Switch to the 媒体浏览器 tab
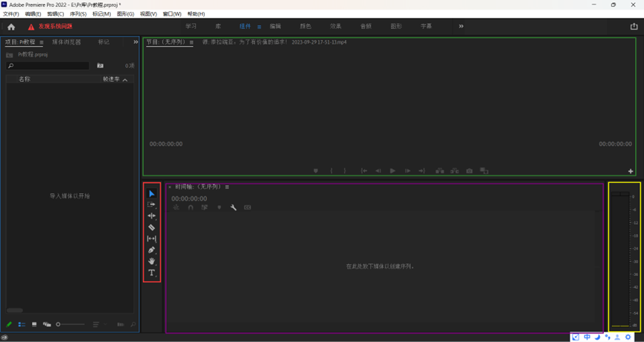Image resolution: width=644 pixels, height=342 pixels. [66, 42]
